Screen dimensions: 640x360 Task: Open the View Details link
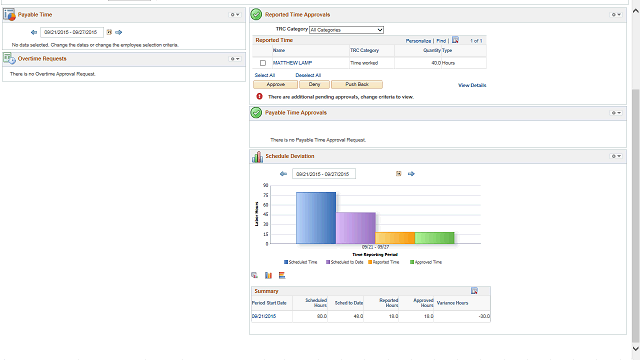472,85
